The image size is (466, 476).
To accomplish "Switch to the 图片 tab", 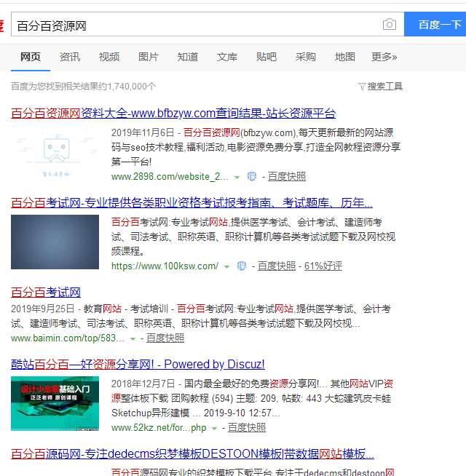I will (149, 57).
